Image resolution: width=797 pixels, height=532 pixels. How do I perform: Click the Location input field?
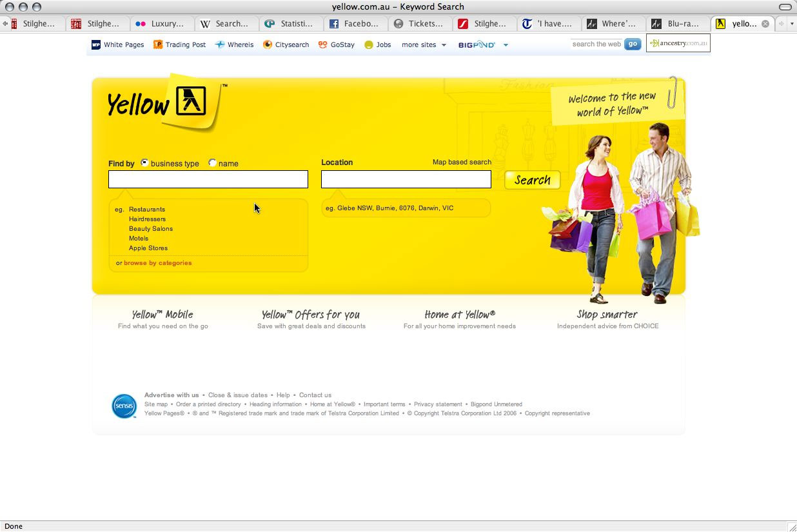pyautogui.click(x=406, y=179)
